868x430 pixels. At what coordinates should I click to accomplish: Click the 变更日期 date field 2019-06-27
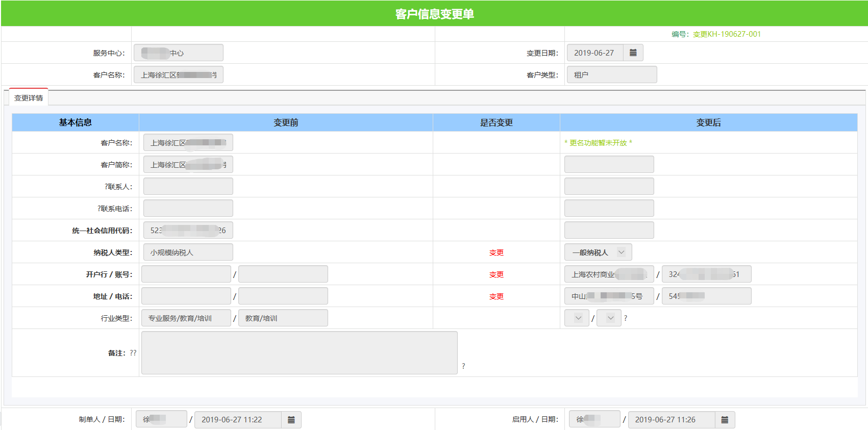click(x=594, y=53)
